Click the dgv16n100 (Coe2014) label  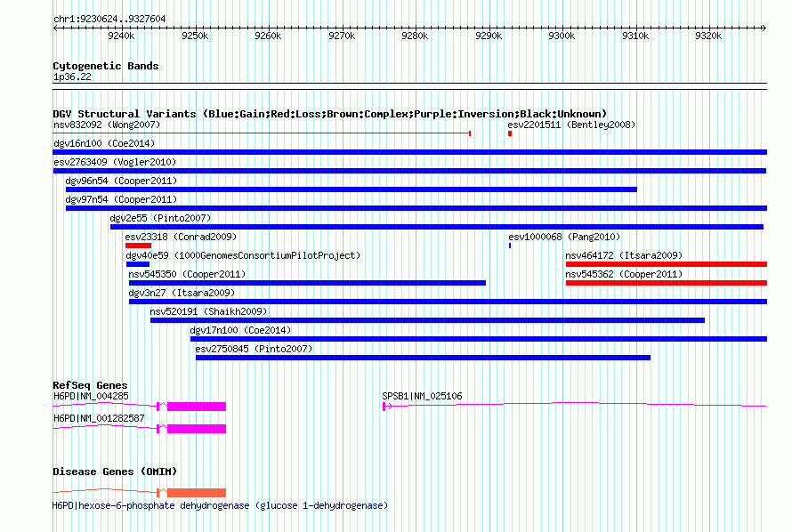pos(104,143)
